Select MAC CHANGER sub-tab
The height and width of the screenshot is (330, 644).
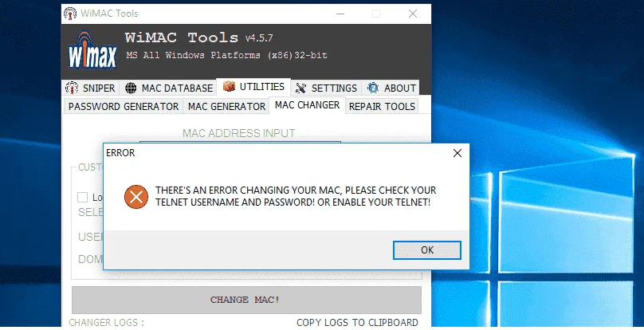coord(307,105)
